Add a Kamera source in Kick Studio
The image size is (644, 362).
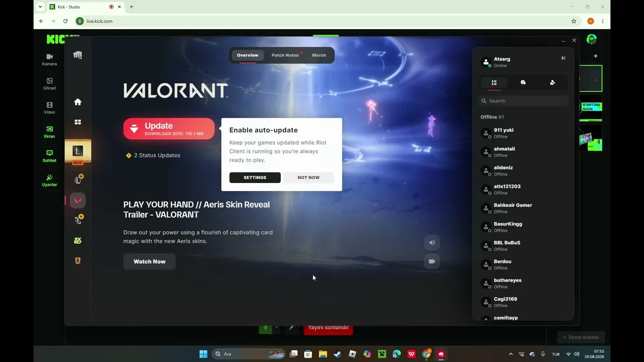coord(49,59)
